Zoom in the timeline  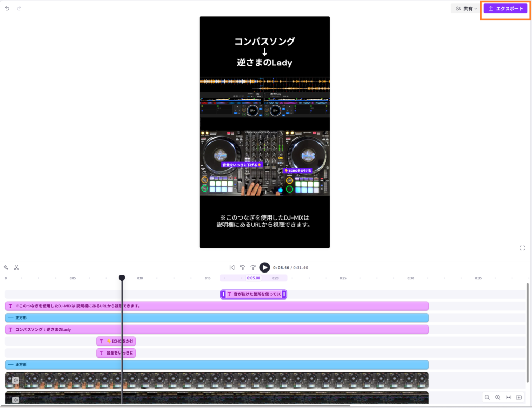click(x=498, y=397)
